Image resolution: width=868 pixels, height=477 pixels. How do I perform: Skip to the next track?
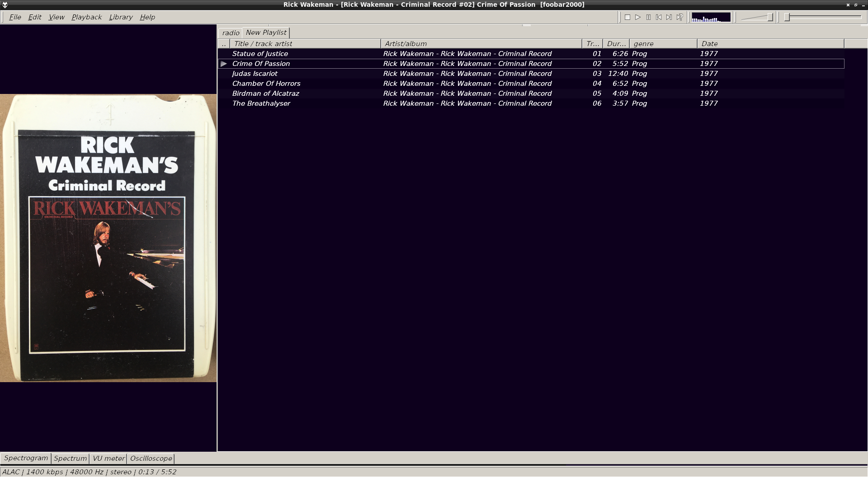pyautogui.click(x=669, y=17)
